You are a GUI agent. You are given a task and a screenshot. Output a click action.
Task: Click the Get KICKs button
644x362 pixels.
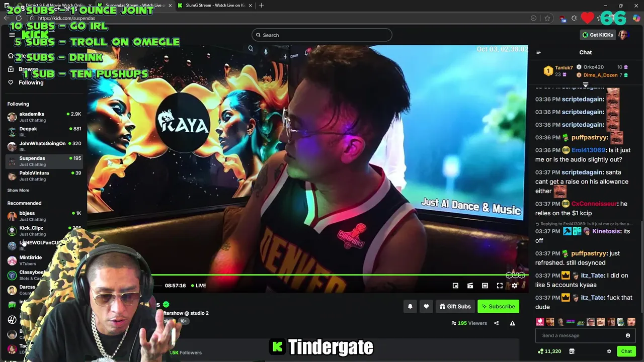click(x=597, y=35)
